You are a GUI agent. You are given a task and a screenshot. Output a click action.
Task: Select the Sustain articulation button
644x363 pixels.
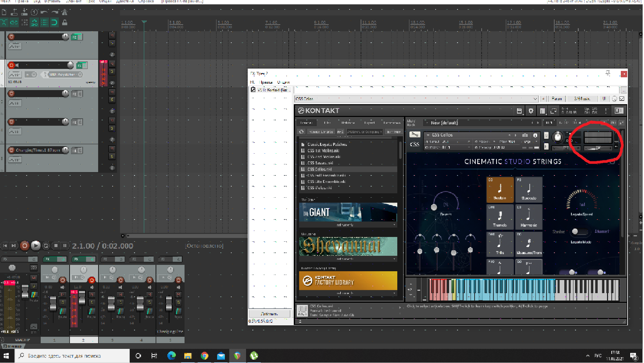pyautogui.click(x=500, y=190)
